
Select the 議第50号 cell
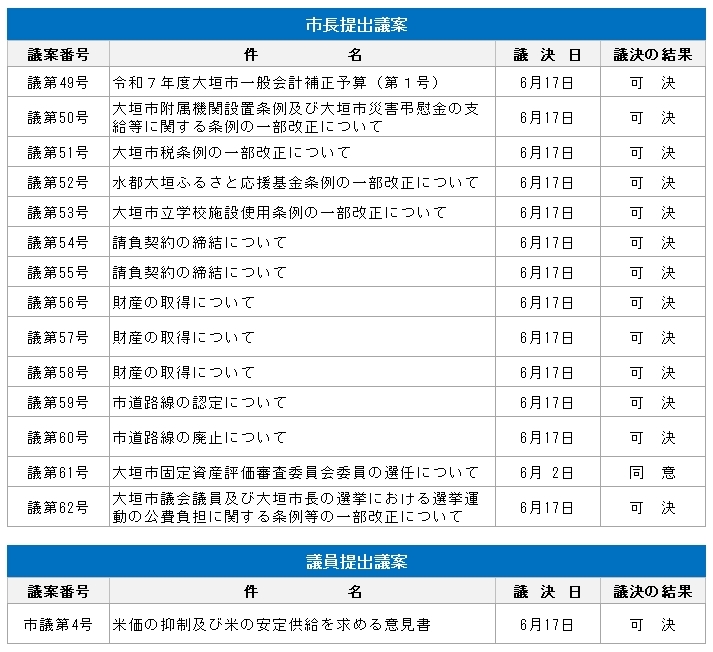58,117
